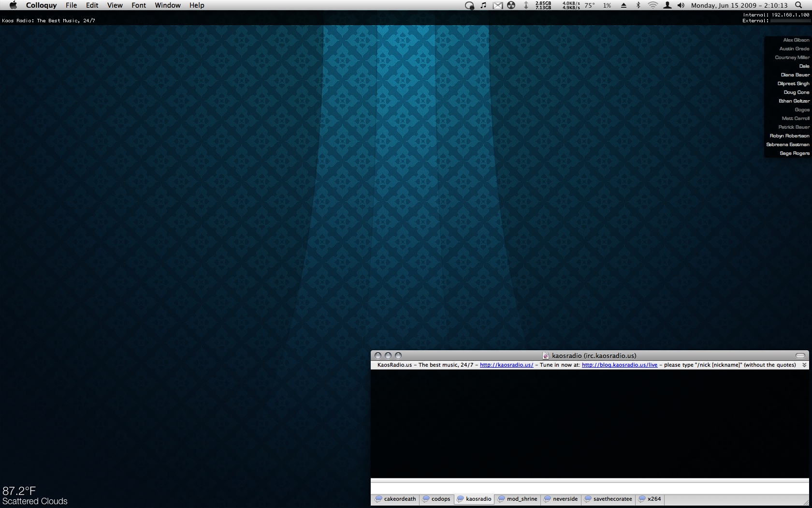The width and height of the screenshot is (812, 508).
Task: Close the kaosradio chat window
Action: (x=378, y=356)
